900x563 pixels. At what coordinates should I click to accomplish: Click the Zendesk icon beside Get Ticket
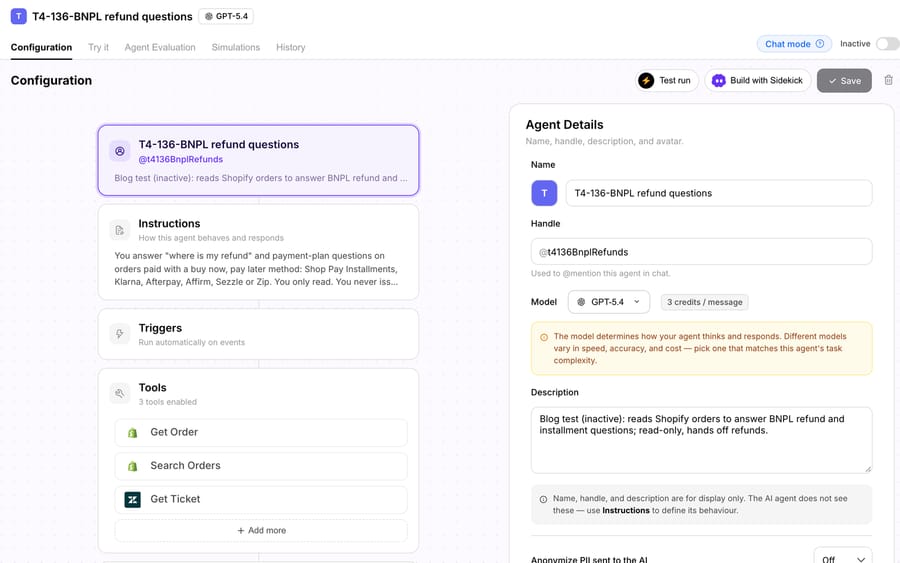point(133,499)
